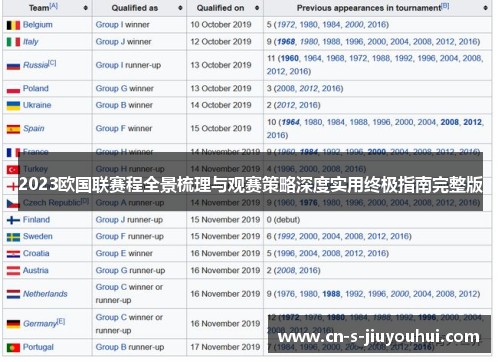The height and width of the screenshot is (362, 500).
Task: Open the Sweden team link
Action: point(38,236)
